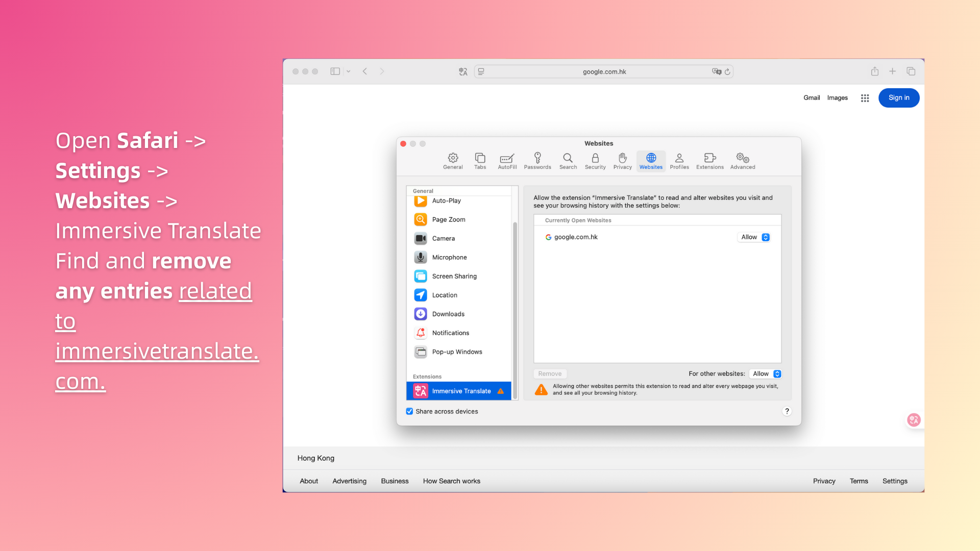Open the General settings pane
Image resolution: width=980 pixels, height=551 pixels.
453,161
